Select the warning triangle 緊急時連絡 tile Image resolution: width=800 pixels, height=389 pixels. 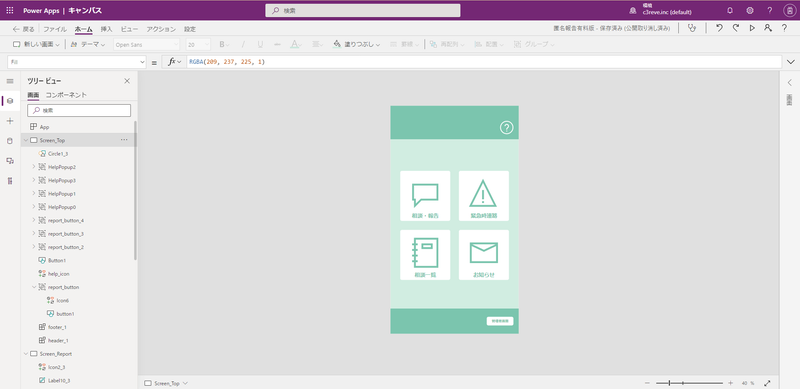pos(483,196)
